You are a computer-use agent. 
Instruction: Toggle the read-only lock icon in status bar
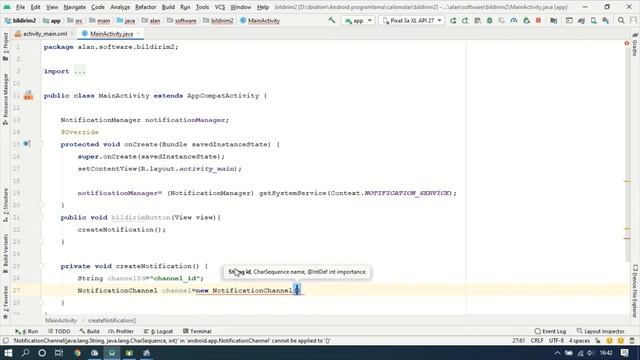pyautogui.click(x=598, y=340)
